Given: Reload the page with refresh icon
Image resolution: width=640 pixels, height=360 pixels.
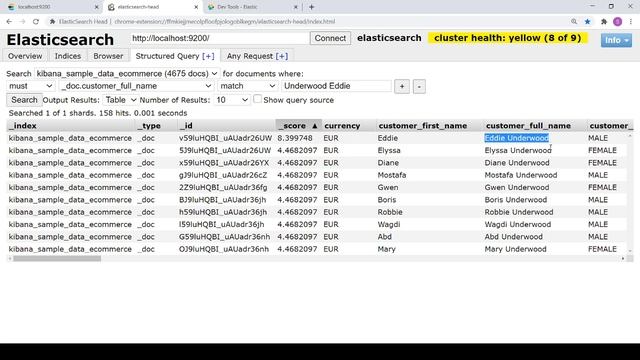Looking at the screenshot, I should click(36, 22).
